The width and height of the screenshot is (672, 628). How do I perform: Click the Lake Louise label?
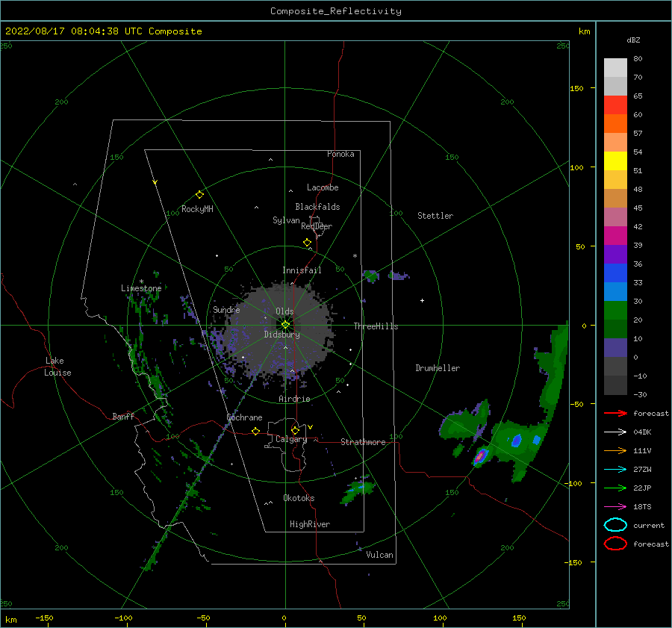pos(57,367)
